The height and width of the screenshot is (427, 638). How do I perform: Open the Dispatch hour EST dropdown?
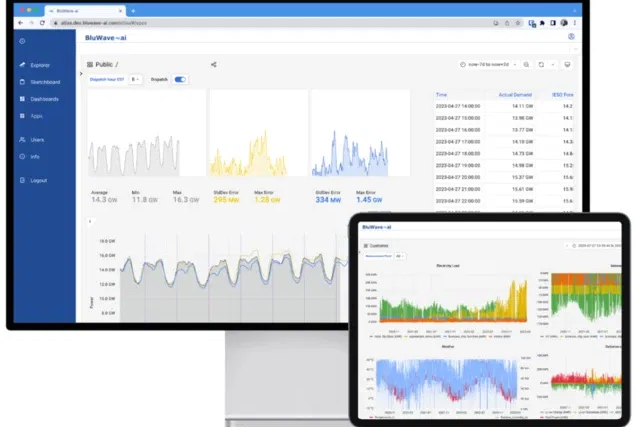click(x=135, y=79)
